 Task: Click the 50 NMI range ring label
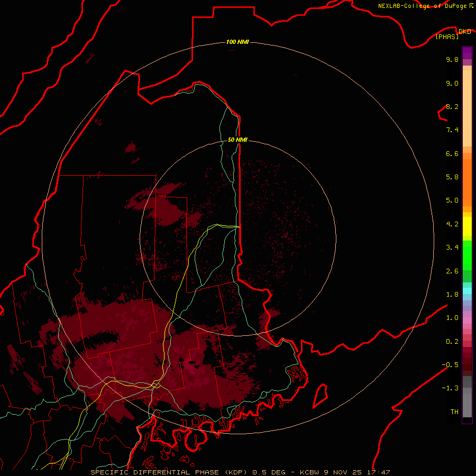click(x=237, y=140)
